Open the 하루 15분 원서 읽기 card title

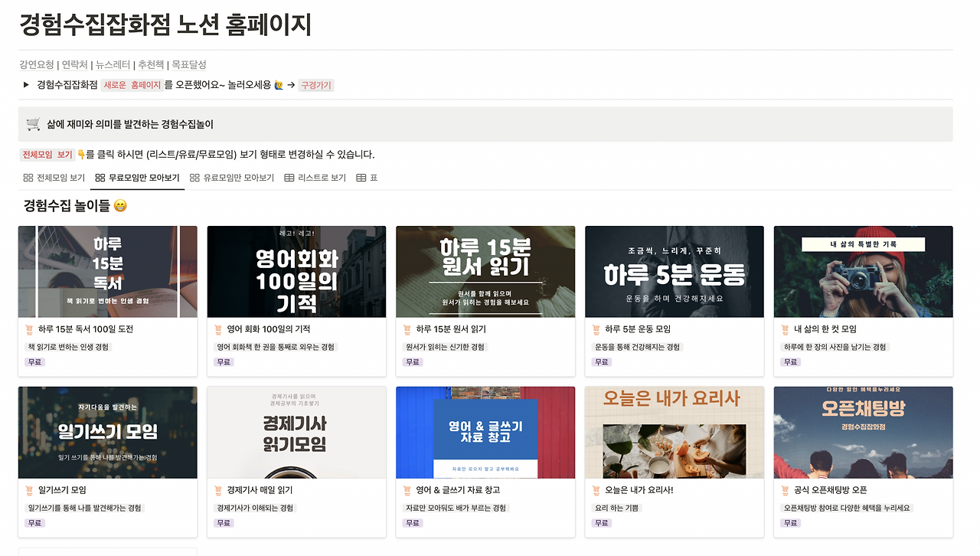451,329
